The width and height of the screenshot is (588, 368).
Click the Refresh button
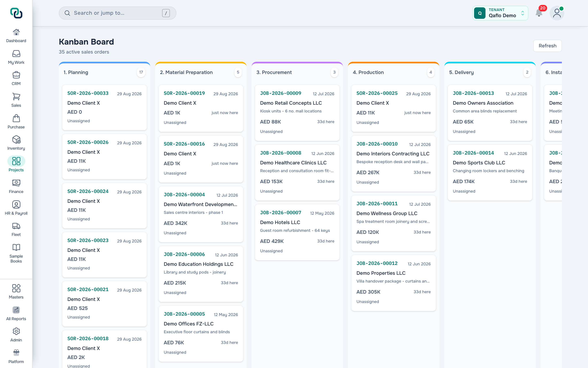547,46
